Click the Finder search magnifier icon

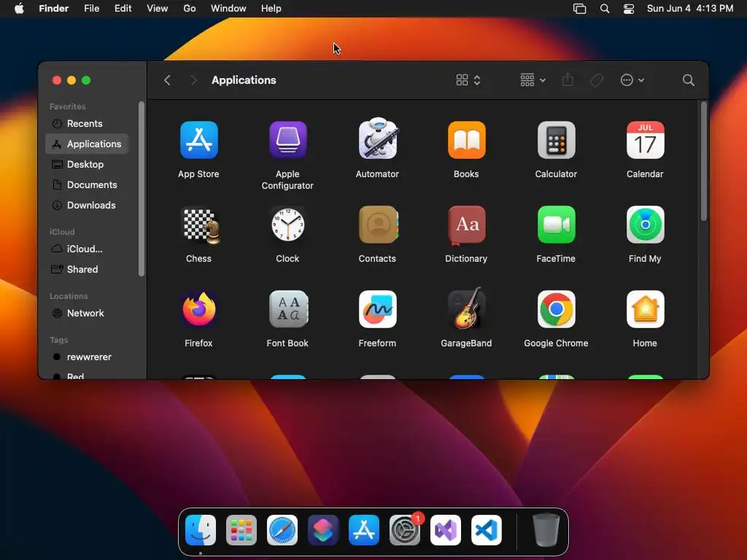tap(688, 80)
